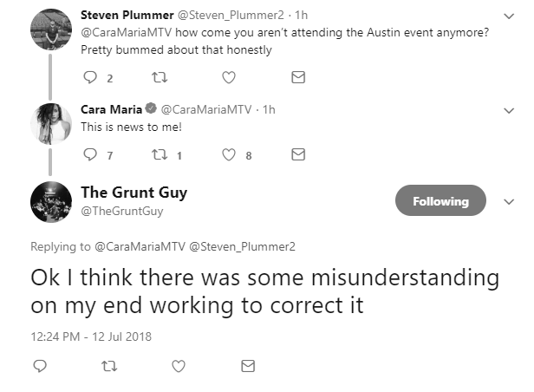Like The Grunt Guy's misunderstanding tweet

179,366
